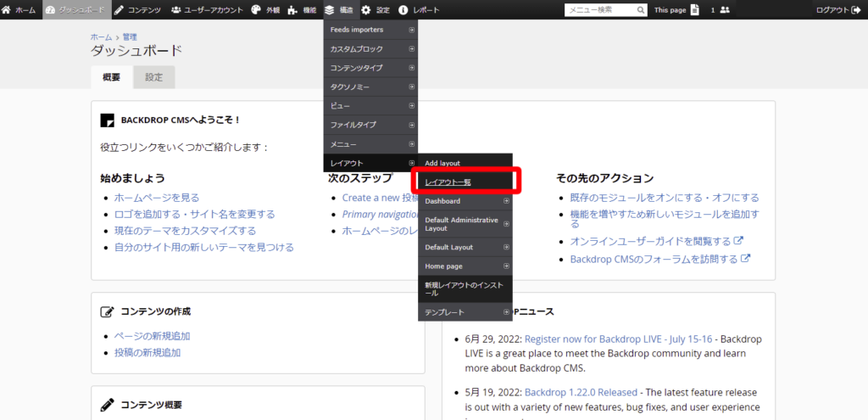This screenshot has width=868, height=420.
Task: Click the 機能 puzzle icon
Action: point(292,10)
